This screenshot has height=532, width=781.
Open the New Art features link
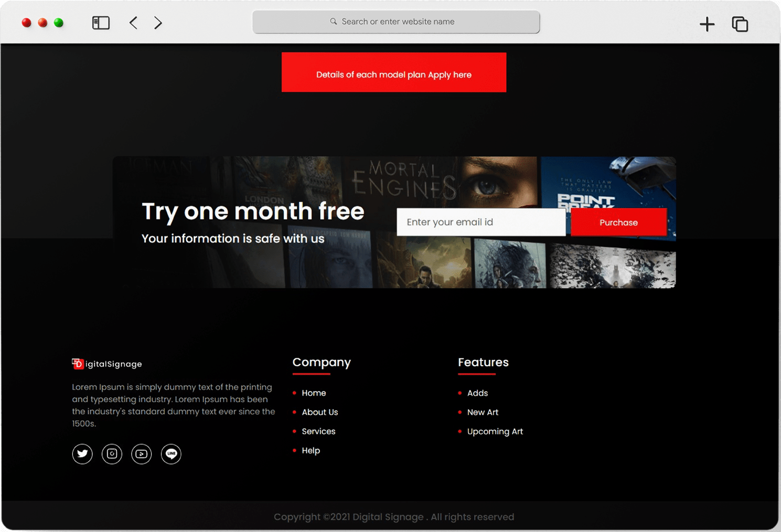pyautogui.click(x=483, y=412)
